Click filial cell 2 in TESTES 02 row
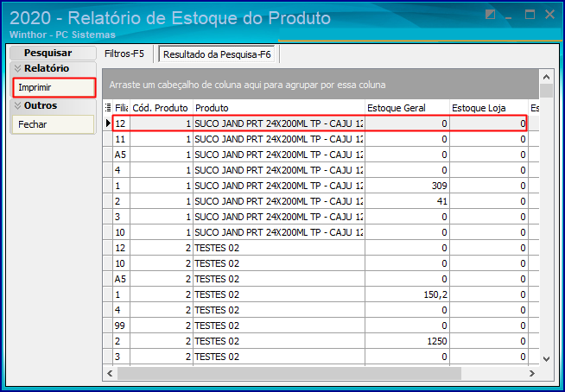 [122, 341]
